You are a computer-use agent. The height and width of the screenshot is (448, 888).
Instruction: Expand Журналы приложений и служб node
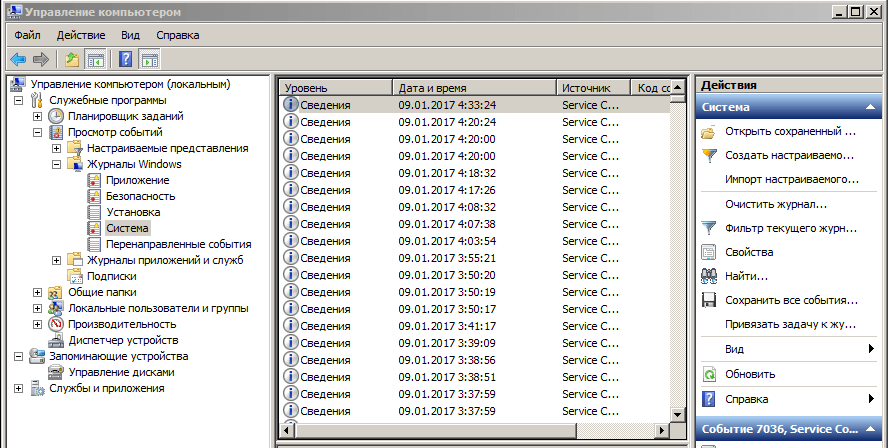coord(57,261)
